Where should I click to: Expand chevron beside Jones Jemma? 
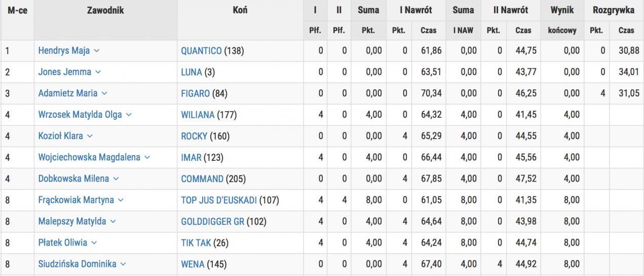coord(98,72)
